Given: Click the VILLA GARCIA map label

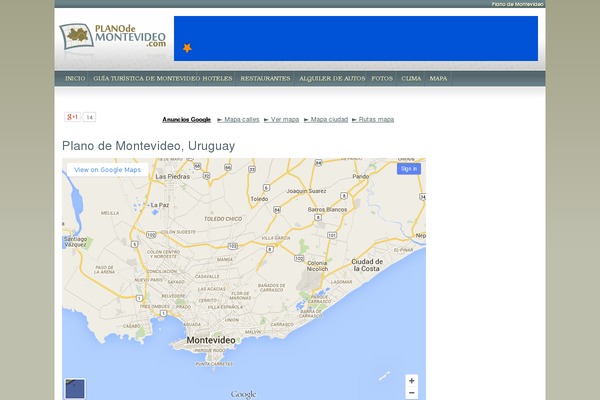Looking at the screenshot, I should (276, 238).
